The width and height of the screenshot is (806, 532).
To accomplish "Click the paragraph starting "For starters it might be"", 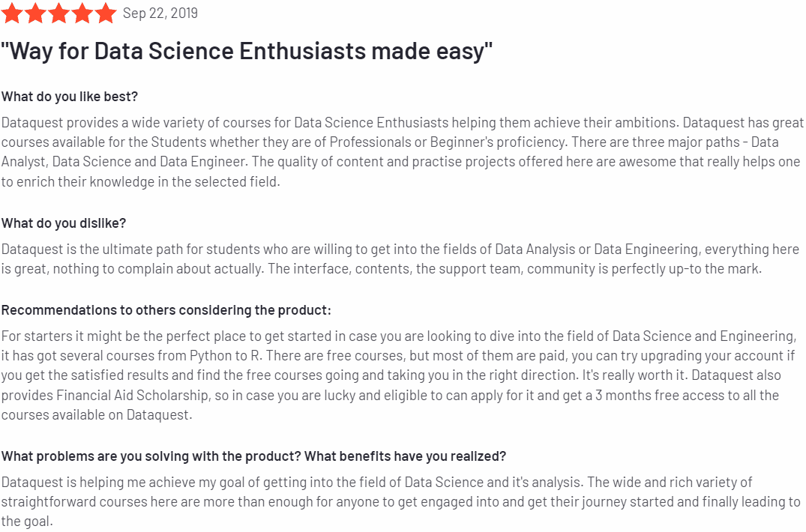I will tap(399, 375).
